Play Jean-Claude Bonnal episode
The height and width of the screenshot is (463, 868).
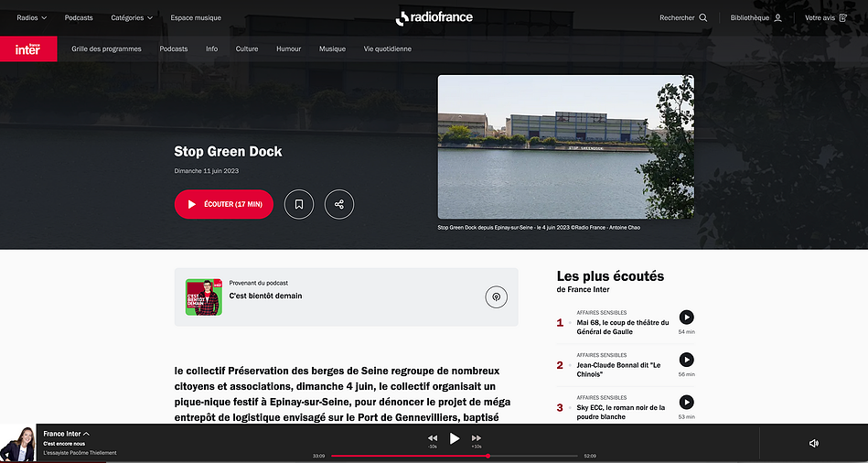pyautogui.click(x=686, y=360)
